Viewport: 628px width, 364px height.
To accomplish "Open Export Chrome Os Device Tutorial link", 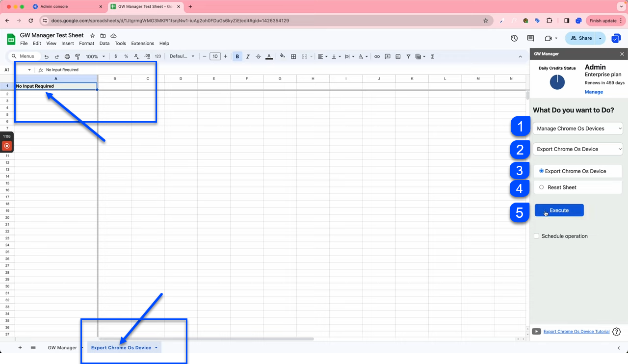I will pyautogui.click(x=576, y=332).
